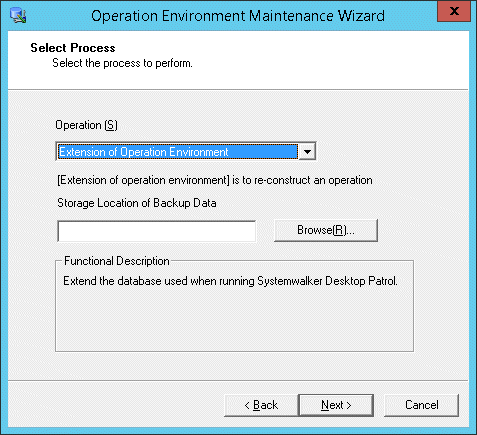Click the 'Extend the database used' description text
The height and width of the screenshot is (435, 477).
pyautogui.click(x=230, y=281)
